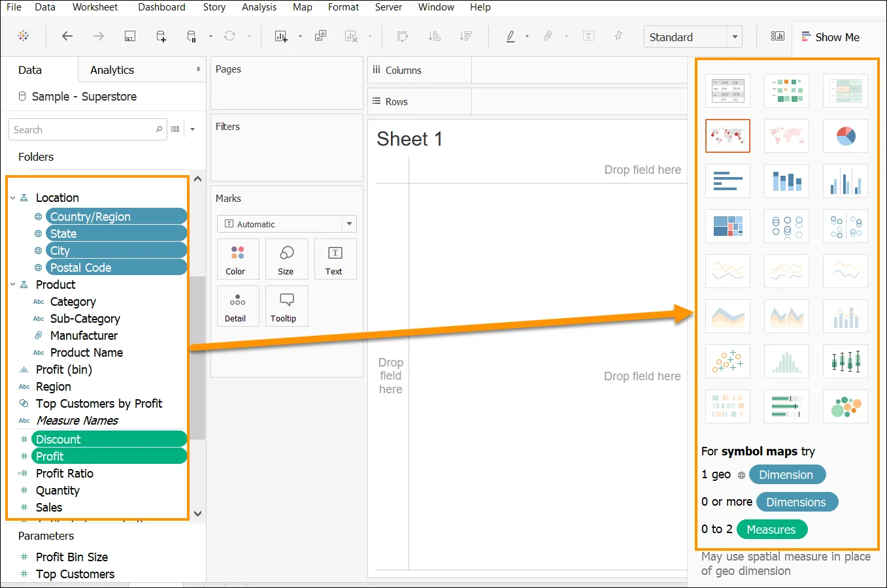Click the Swap rows and columns icon

pyautogui.click(x=403, y=36)
